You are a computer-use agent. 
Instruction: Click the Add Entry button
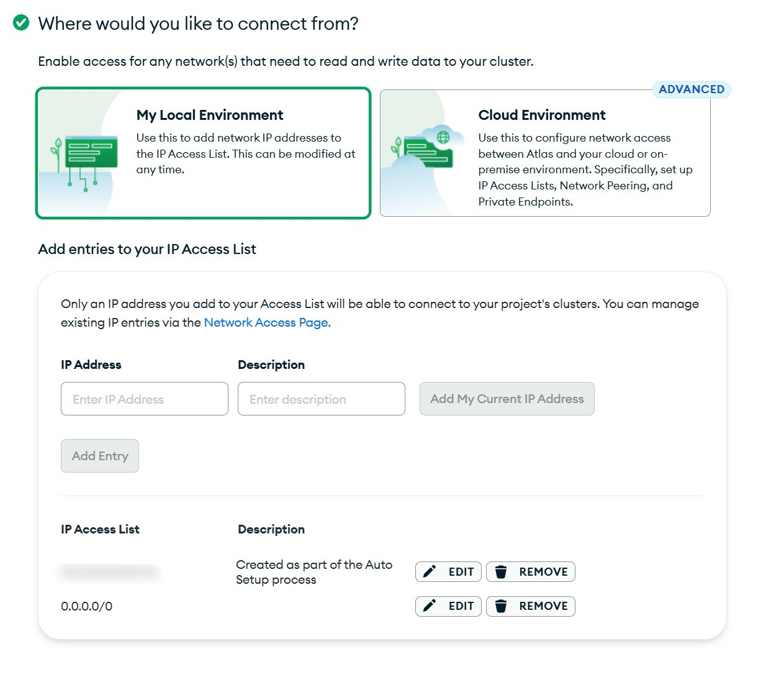coord(100,456)
